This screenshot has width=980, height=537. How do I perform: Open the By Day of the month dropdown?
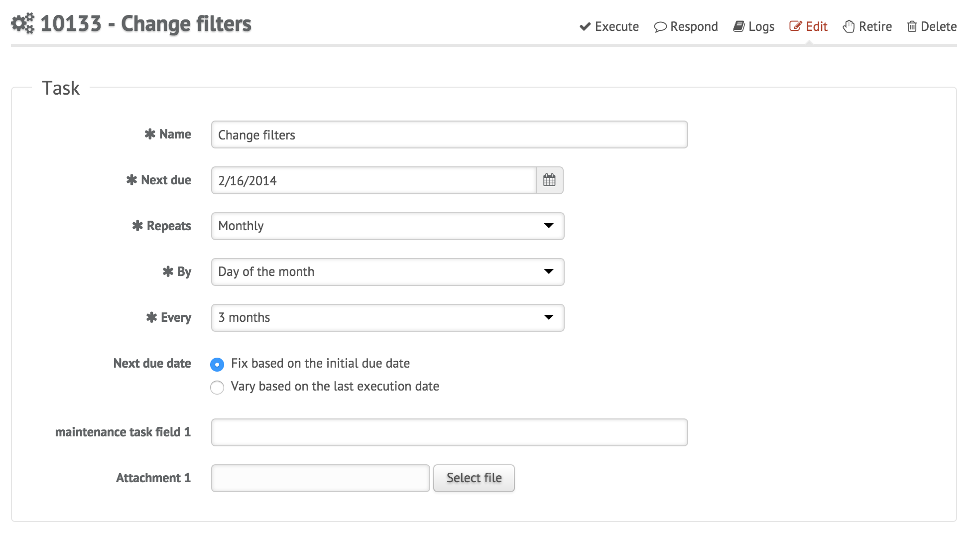[x=387, y=272]
